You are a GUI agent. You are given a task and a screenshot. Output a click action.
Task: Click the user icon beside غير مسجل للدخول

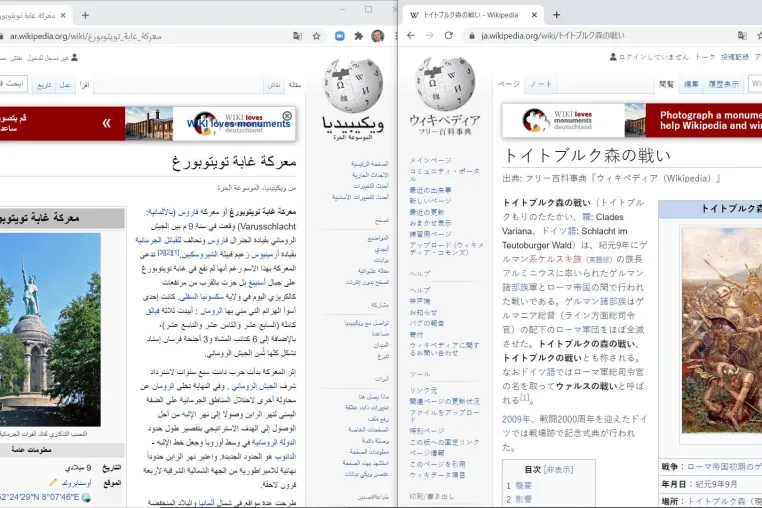tap(74, 57)
